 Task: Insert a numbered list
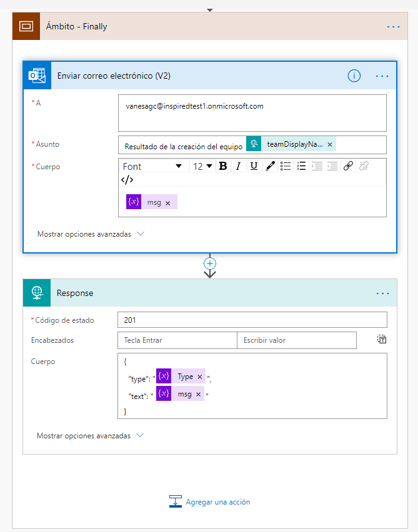[x=302, y=166]
